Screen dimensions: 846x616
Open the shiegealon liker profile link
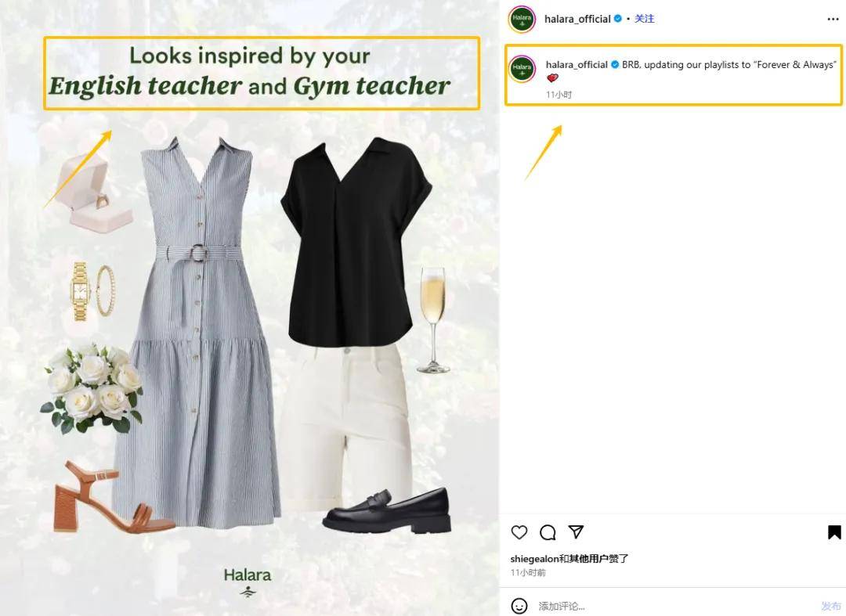[x=534, y=559]
